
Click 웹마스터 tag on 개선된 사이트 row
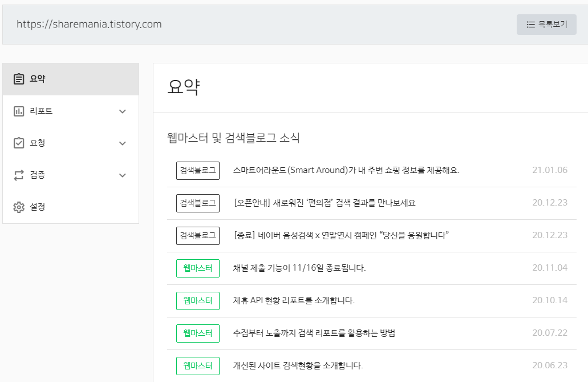click(198, 366)
